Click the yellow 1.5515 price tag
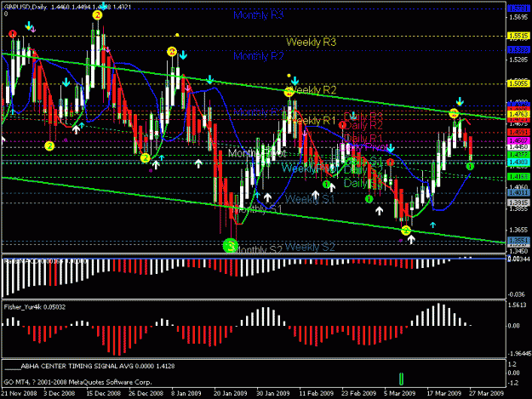 pos(518,36)
